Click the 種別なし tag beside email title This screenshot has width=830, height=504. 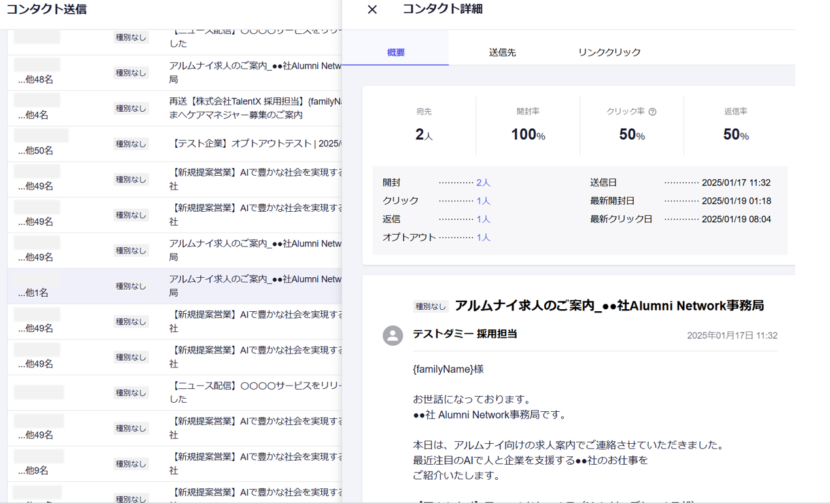[430, 307]
